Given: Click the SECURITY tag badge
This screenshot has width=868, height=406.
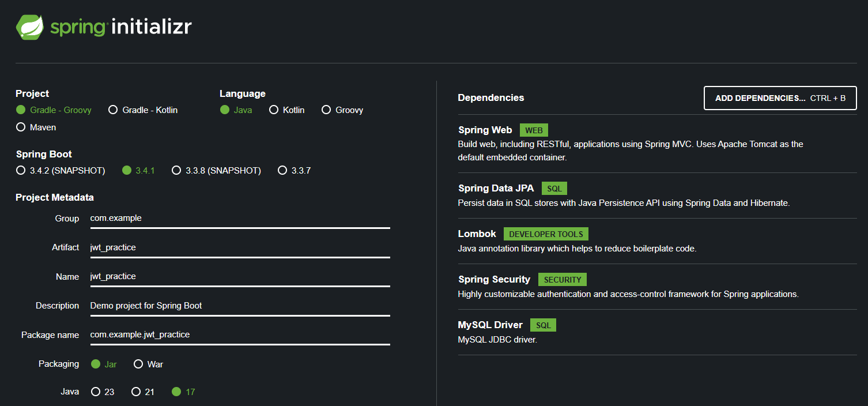Looking at the screenshot, I should point(563,280).
